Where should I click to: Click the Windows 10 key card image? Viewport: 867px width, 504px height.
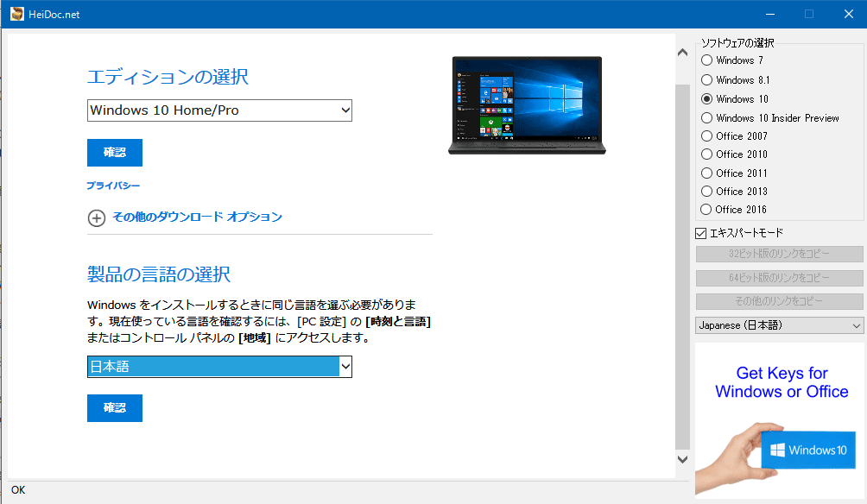807,450
